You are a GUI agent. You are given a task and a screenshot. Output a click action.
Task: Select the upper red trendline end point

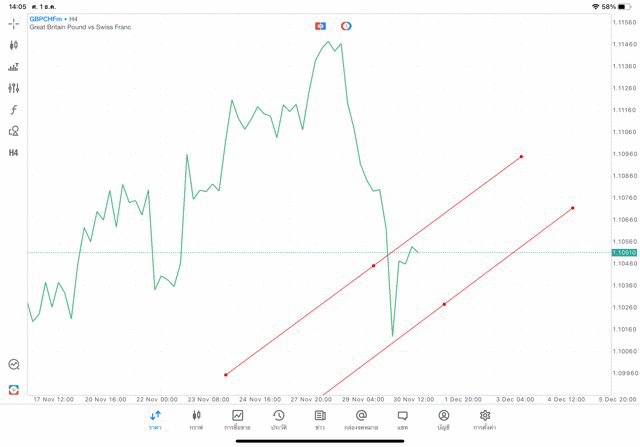point(522,156)
